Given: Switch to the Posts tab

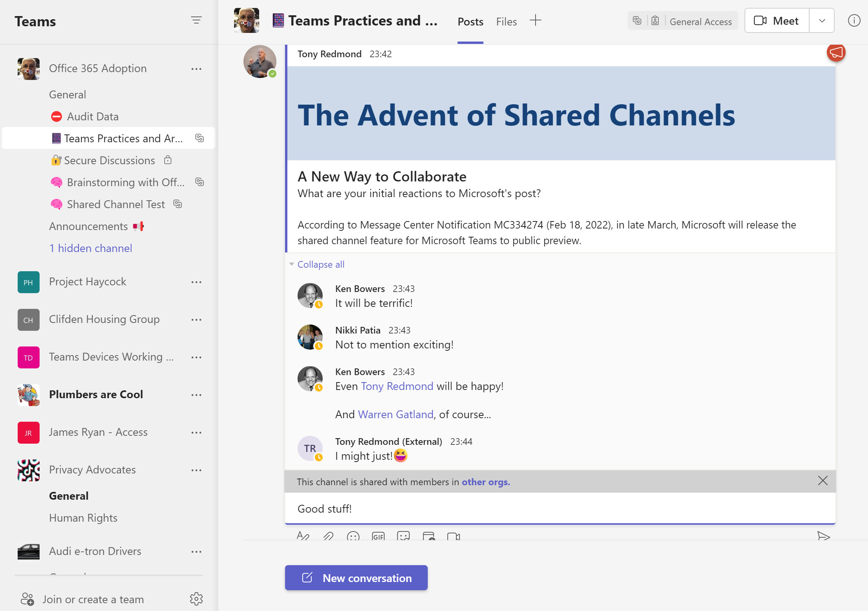Looking at the screenshot, I should (470, 22).
